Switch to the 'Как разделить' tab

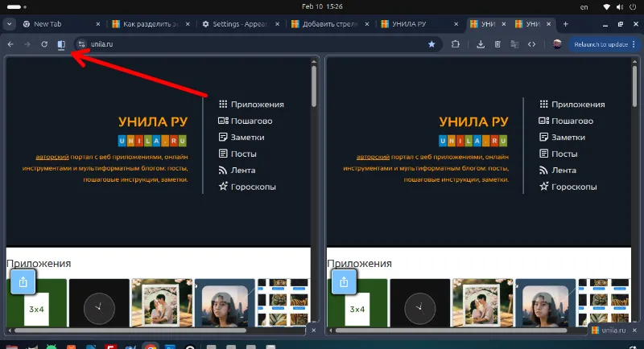click(x=151, y=24)
